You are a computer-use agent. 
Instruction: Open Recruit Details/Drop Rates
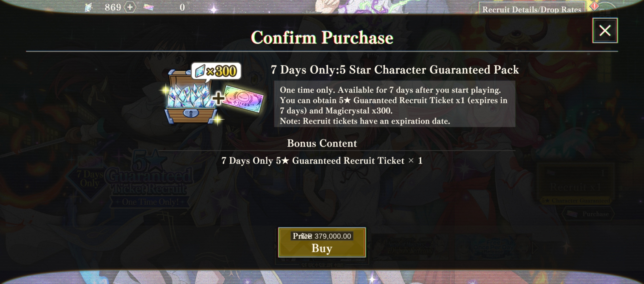pos(532,9)
